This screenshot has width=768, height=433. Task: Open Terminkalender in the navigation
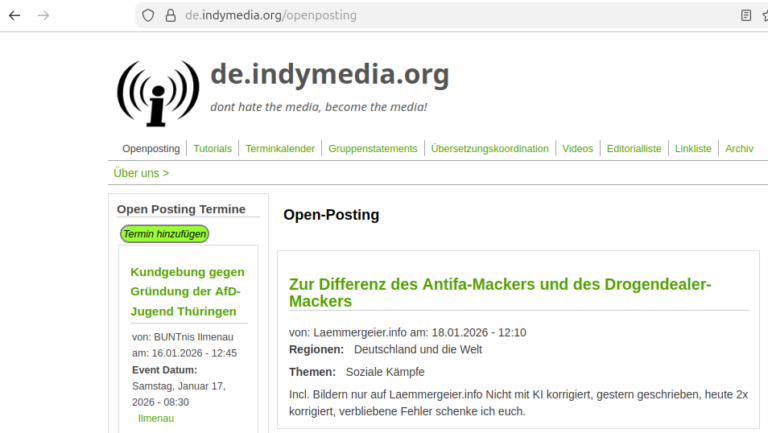pyautogui.click(x=280, y=148)
